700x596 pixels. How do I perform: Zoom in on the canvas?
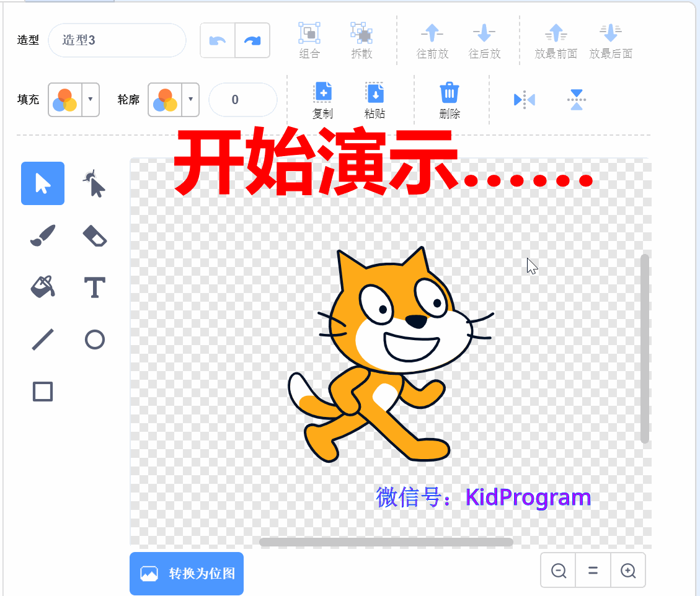[x=628, y=571]
